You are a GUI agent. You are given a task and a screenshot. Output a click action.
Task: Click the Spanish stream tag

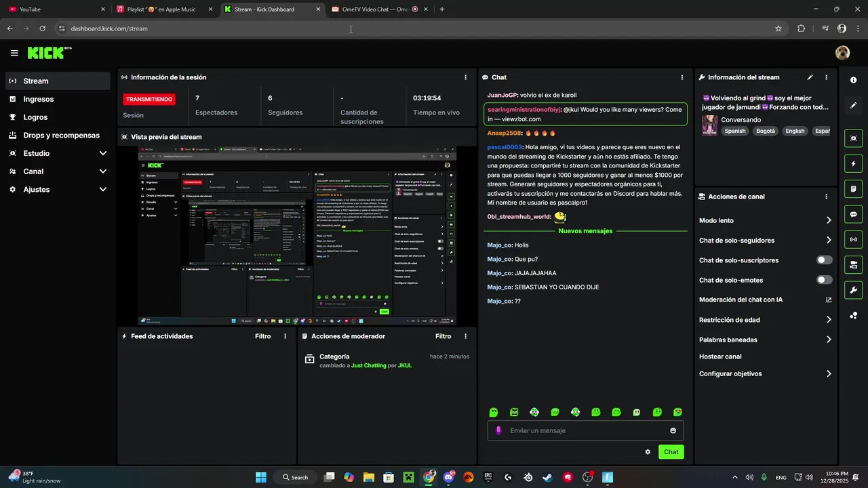734,131
